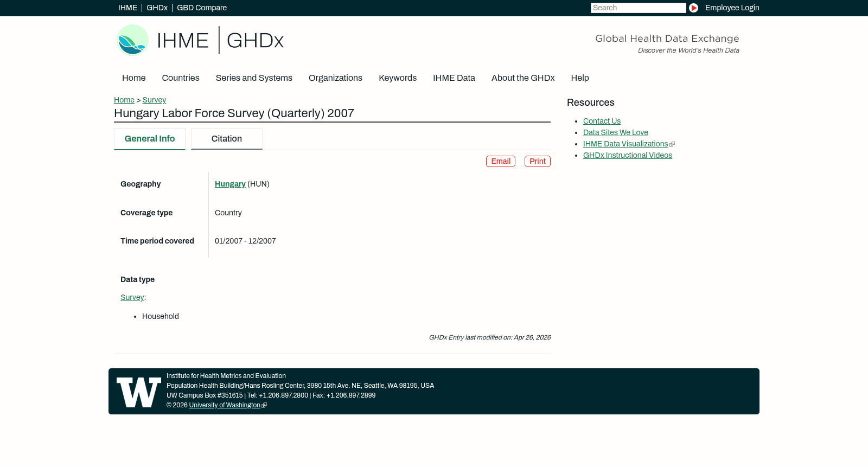This screenshot has height=467, width=868.
Task: Open the Survey data type link
Action: 132,298
